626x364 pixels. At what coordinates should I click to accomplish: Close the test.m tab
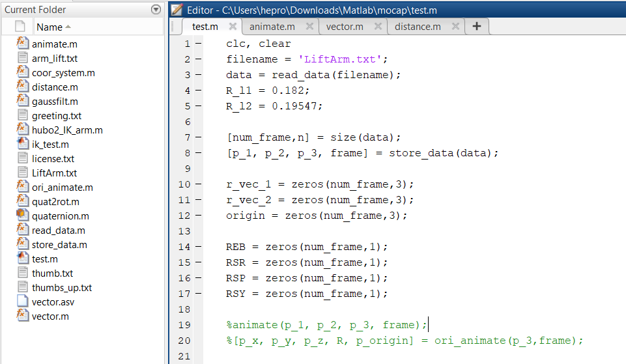tap(233, 26)
